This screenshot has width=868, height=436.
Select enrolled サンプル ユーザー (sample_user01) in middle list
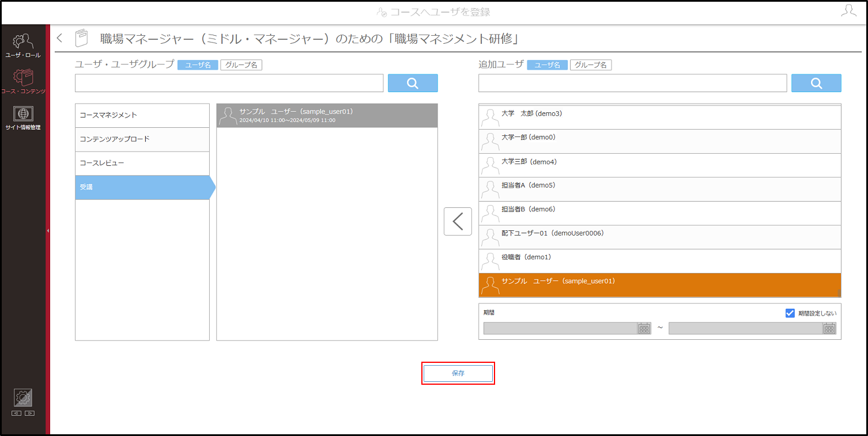point(327,115)
